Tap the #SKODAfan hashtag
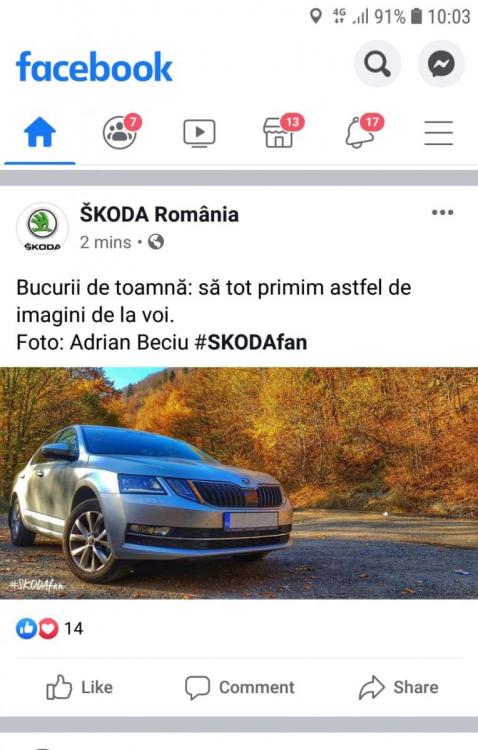Screen dimensions: 478x750 pos(250,342)
